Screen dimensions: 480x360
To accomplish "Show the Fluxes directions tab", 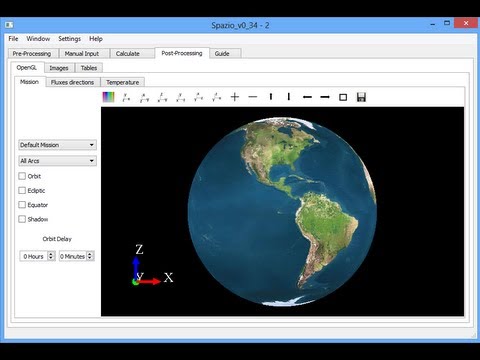I will [72, 82].
